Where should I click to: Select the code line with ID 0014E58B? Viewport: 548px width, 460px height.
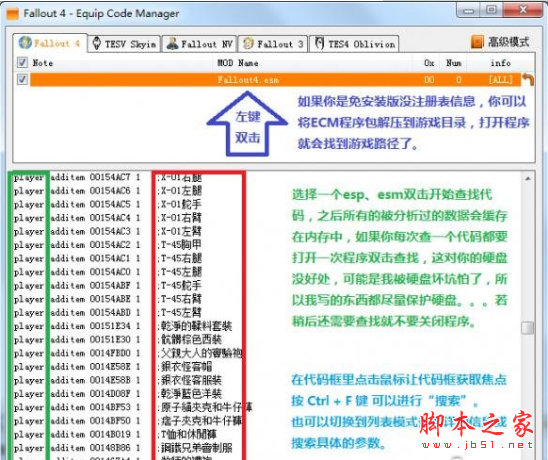tap(117, 380)
